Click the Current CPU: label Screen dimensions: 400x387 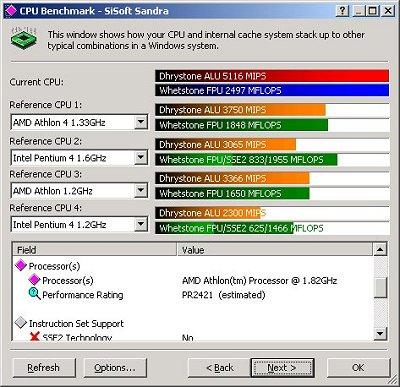pos(36,82)
